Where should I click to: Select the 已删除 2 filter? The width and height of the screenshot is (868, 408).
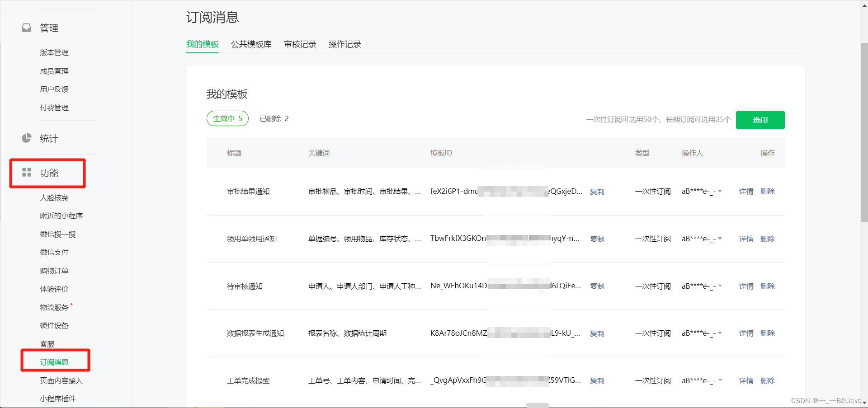click(274, 118)
